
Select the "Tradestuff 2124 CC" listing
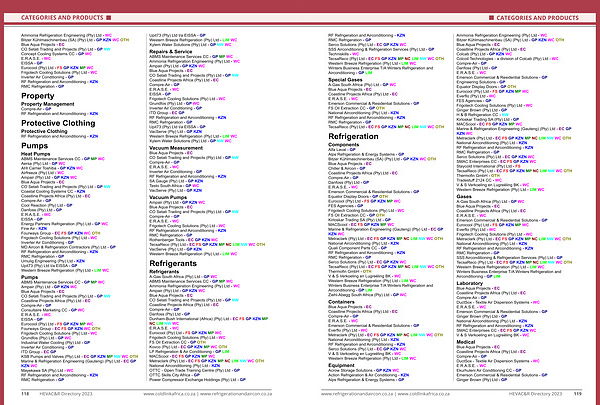tap(479, 180)
